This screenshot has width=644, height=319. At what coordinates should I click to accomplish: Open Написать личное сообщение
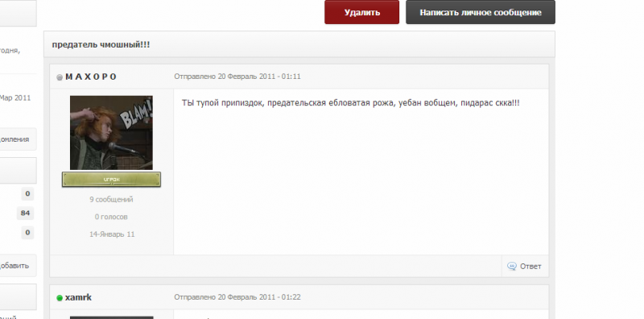(480, 12)
